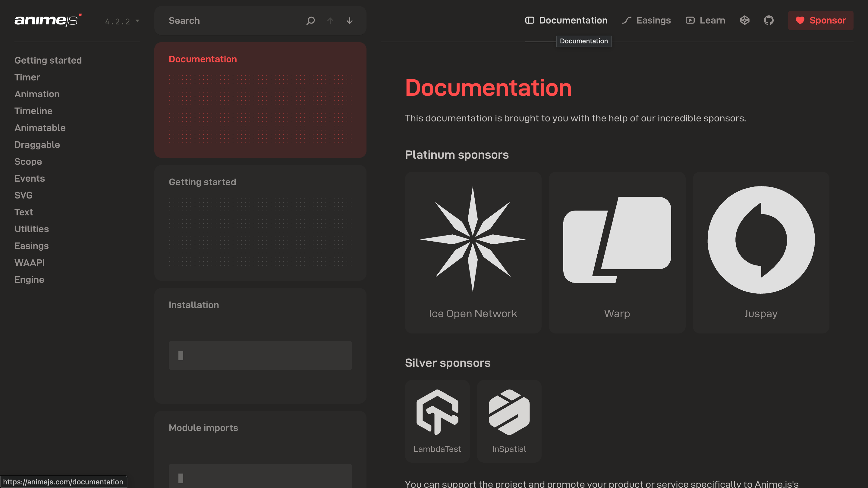
Task: Open the Getting started card
Action: [260, 223]
